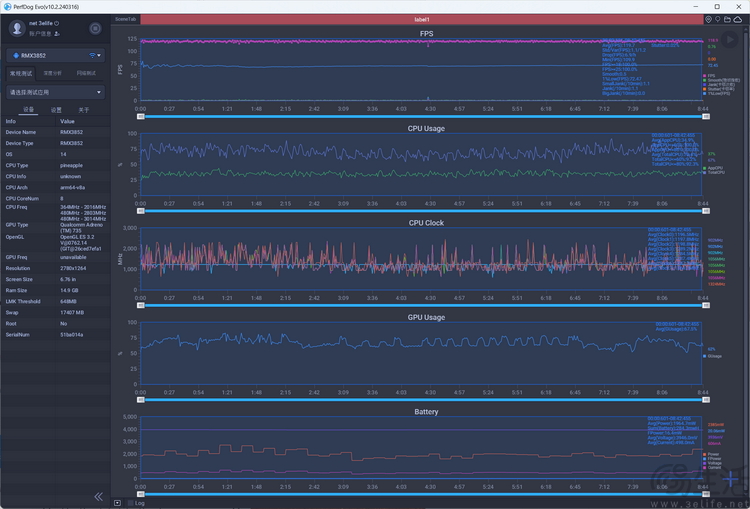The height and width of the screenshot is (509, 750).
Task: Click the FPS chart left range slider handle
Action: 141,116
